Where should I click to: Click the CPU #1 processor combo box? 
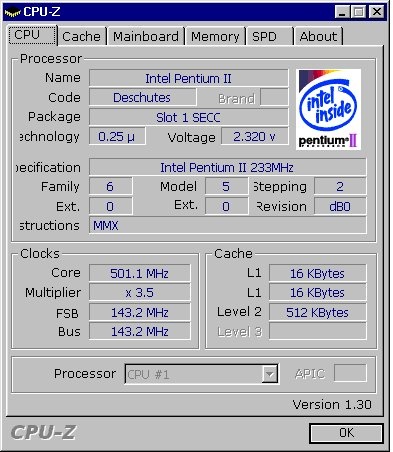pos(201,374)
